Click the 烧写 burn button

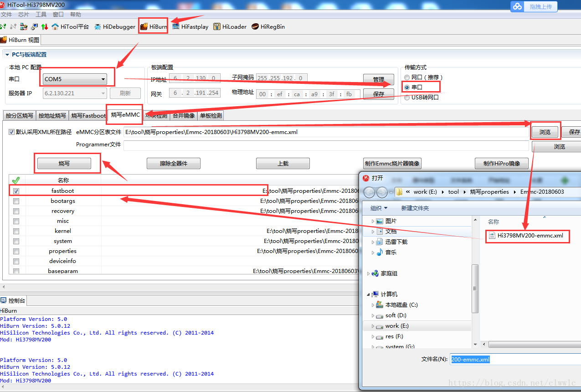coord(64,163)
